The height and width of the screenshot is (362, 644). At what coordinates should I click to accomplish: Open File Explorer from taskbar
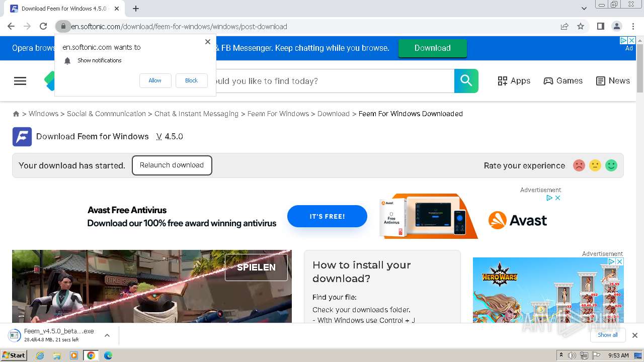pyautogui.click(x=57, y=355)
